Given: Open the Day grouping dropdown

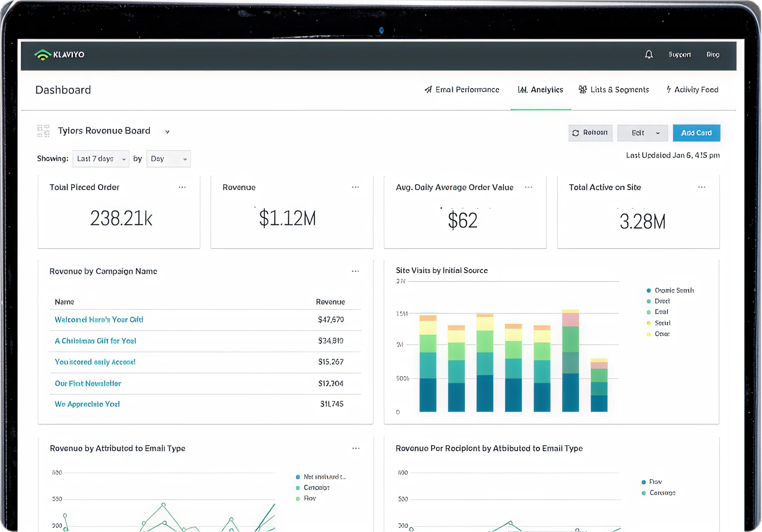Looking at the screenshot, I should tap(168, 159).
